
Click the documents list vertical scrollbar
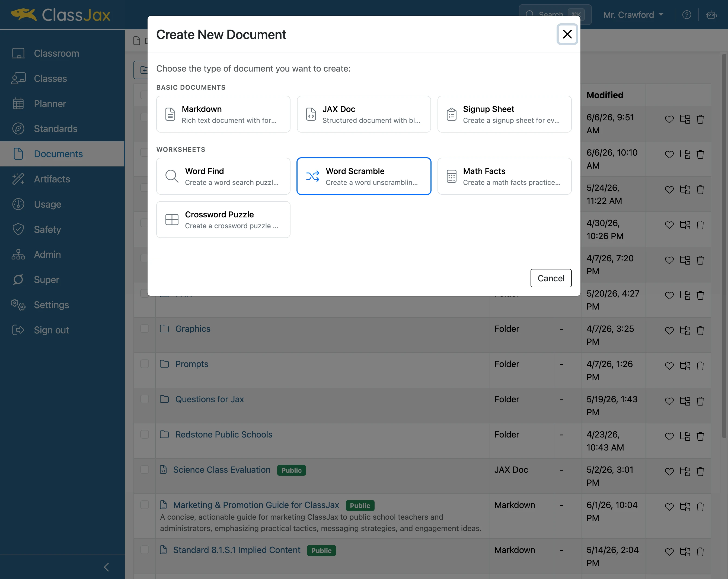pos(724,246)
